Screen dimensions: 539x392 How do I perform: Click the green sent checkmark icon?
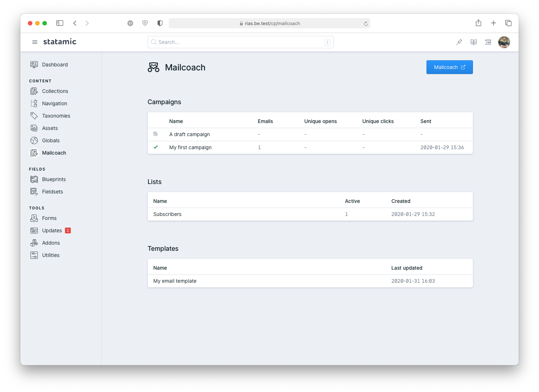point(156,147)
